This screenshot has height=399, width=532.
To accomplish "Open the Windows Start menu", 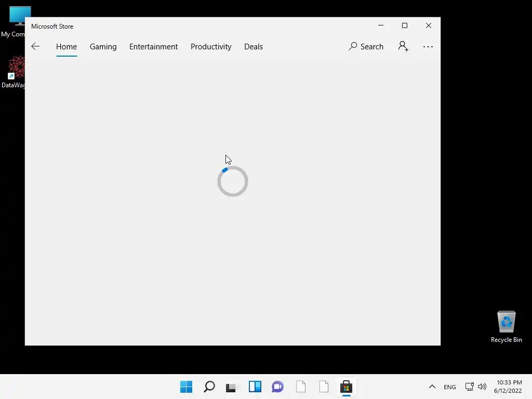I will tap(186, 387).
